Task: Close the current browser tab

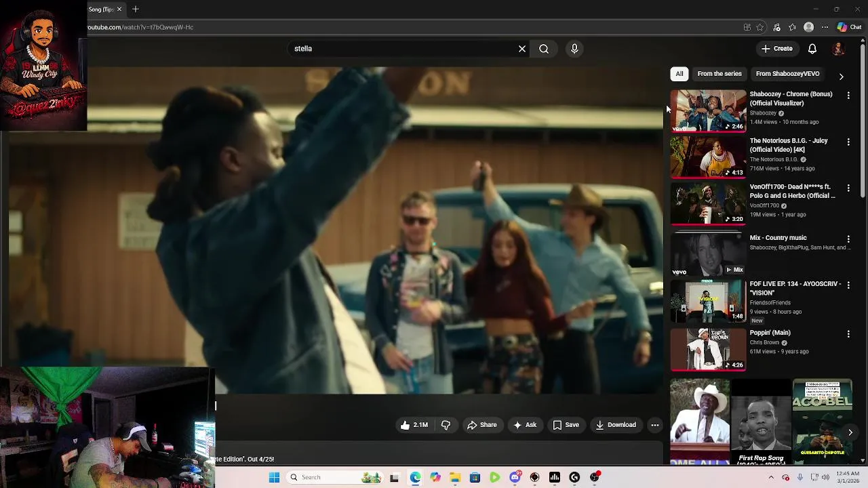Action: pyautogui.click(x=119, y=9)
